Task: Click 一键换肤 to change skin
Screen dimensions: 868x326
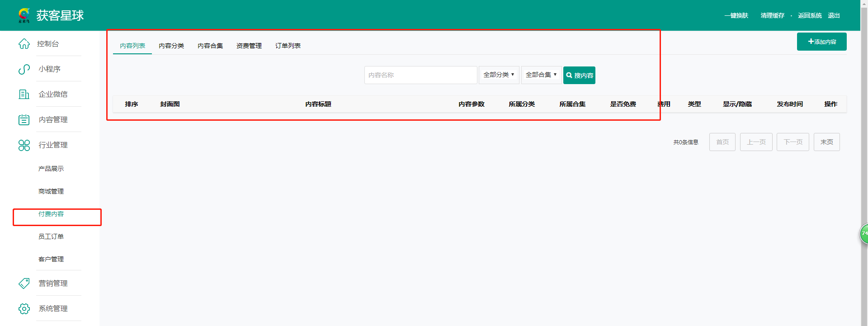Action: (736, 15)
